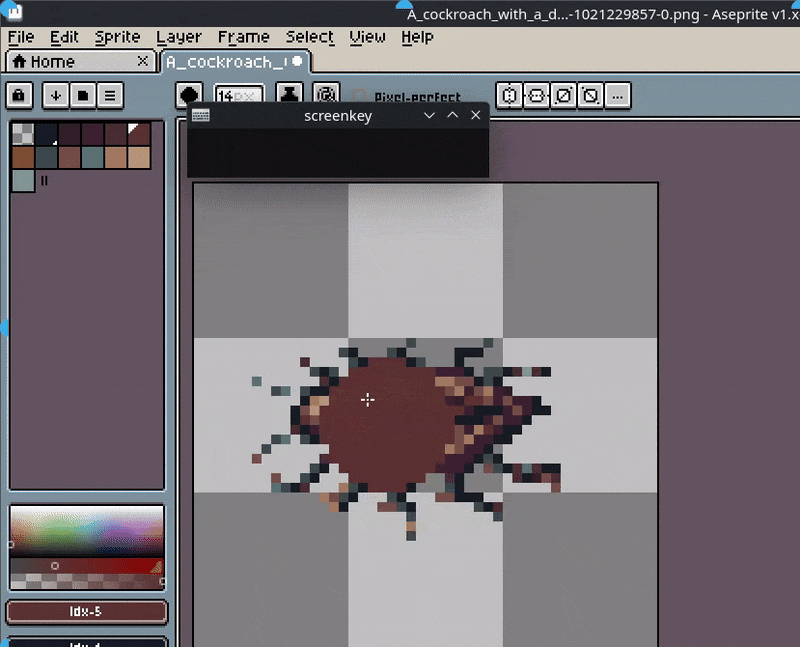Image resolution: width=800 pixels, height=647 pixels.
Task: Toggle the horizontal symmetry mode button
Action: coord(537,96)
